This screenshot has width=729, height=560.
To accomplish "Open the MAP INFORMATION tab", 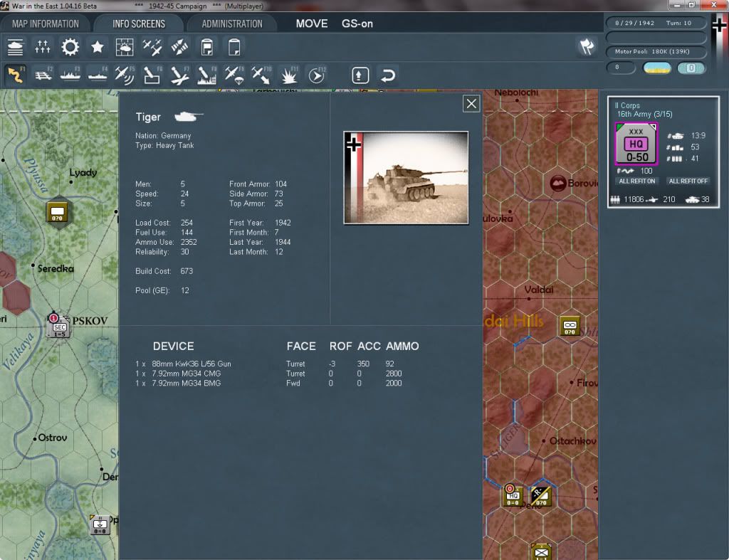I will (x=45, y=23).
